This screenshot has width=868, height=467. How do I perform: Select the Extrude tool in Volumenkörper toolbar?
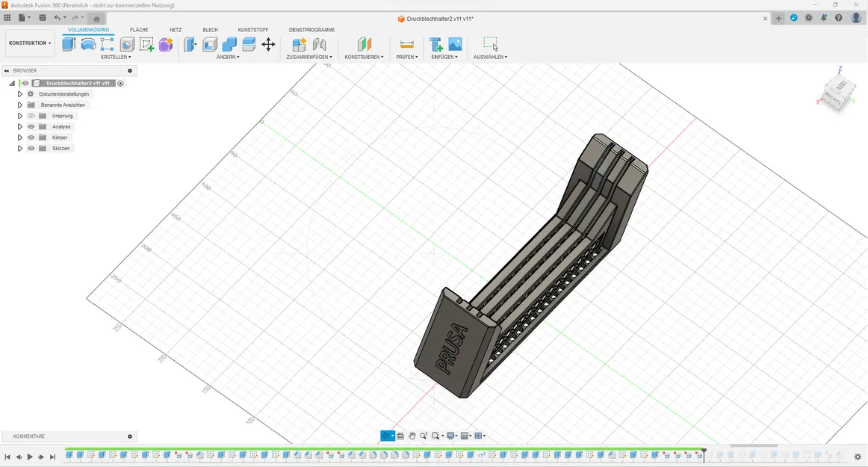pyautogui.click(x=68, y=44)
